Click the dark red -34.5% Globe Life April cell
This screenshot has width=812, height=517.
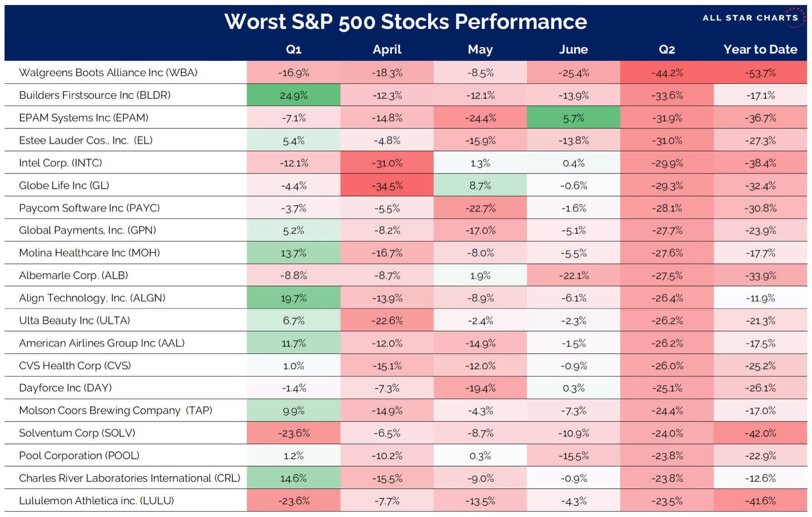coord(387,185)
